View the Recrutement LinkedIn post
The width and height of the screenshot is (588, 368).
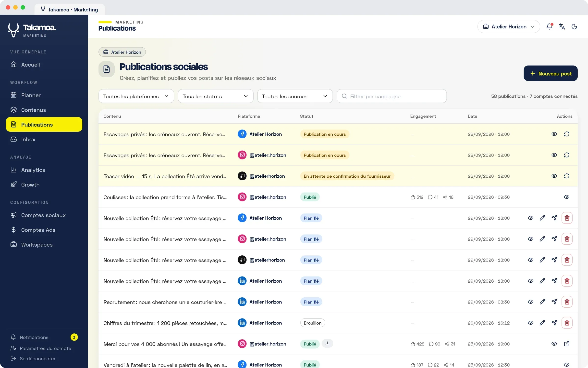pyautogui.click(x=531, y=302)
